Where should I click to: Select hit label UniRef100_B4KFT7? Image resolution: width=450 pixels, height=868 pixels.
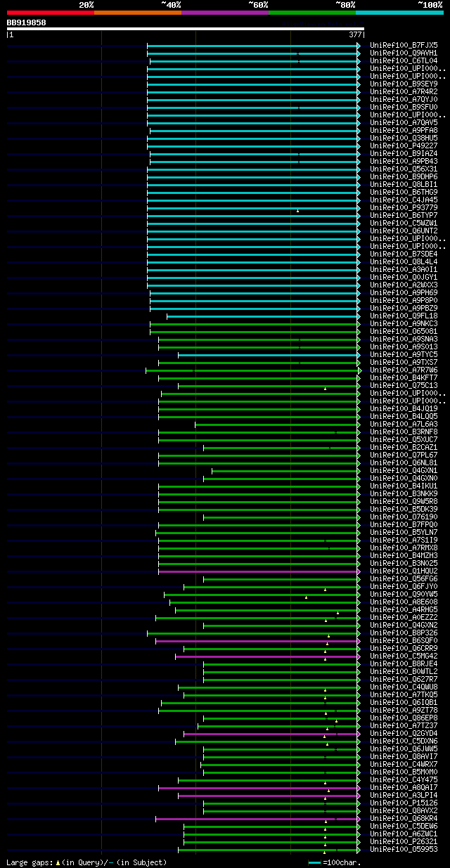pos(404,377)
